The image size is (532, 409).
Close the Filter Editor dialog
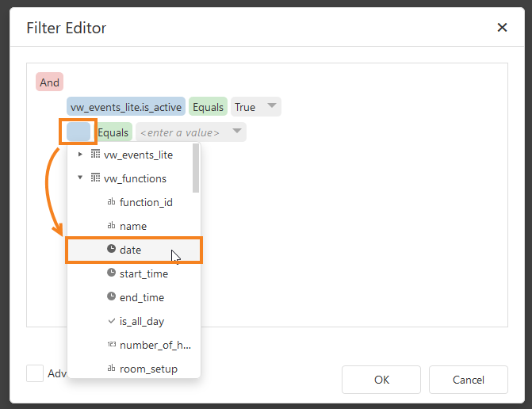coord(502,28)
